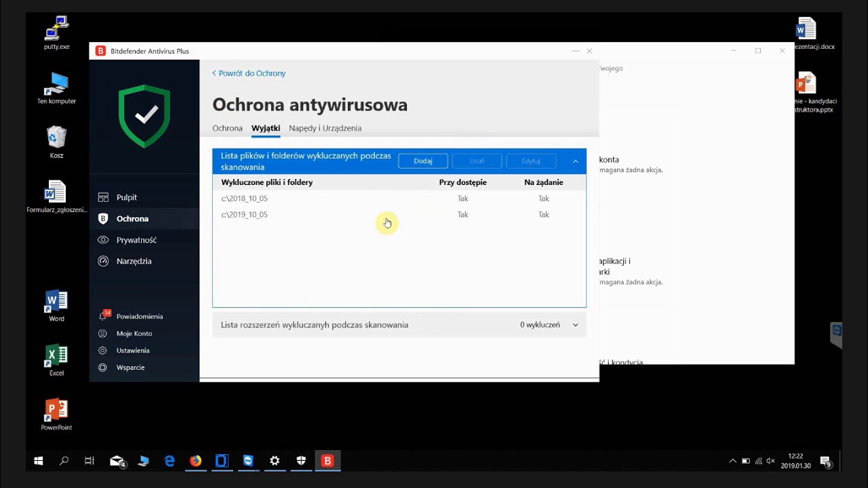Switch to Napędy i Urządzenia tab

point(325,128)
